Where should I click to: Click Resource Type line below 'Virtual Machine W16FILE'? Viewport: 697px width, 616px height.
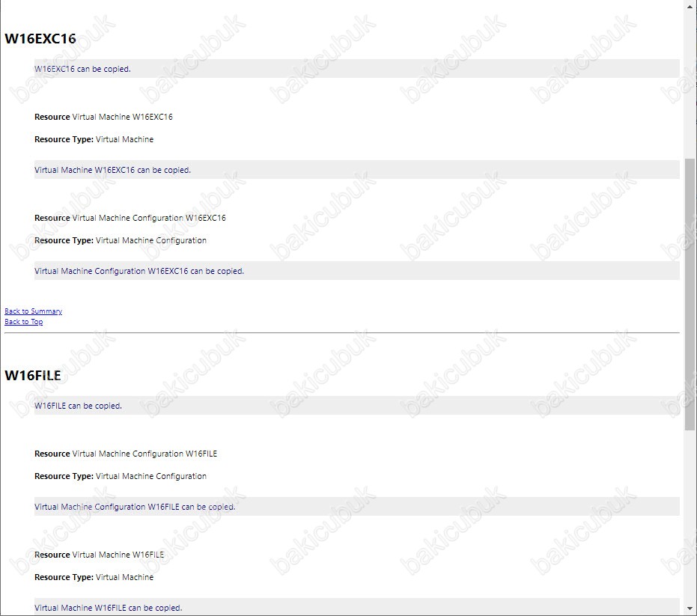[94, 577]
